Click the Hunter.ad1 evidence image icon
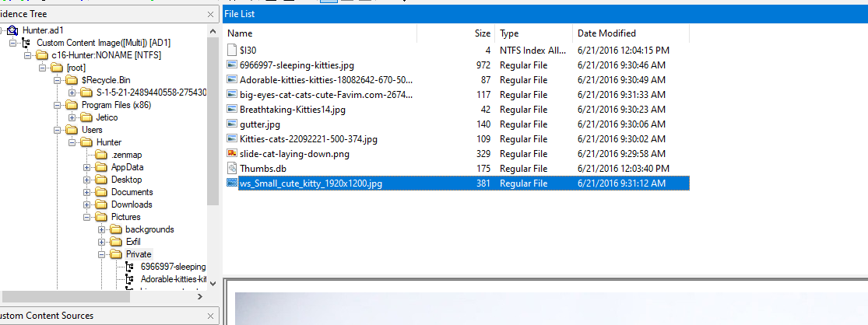This screenshot has height=325, width=868. 12,30
